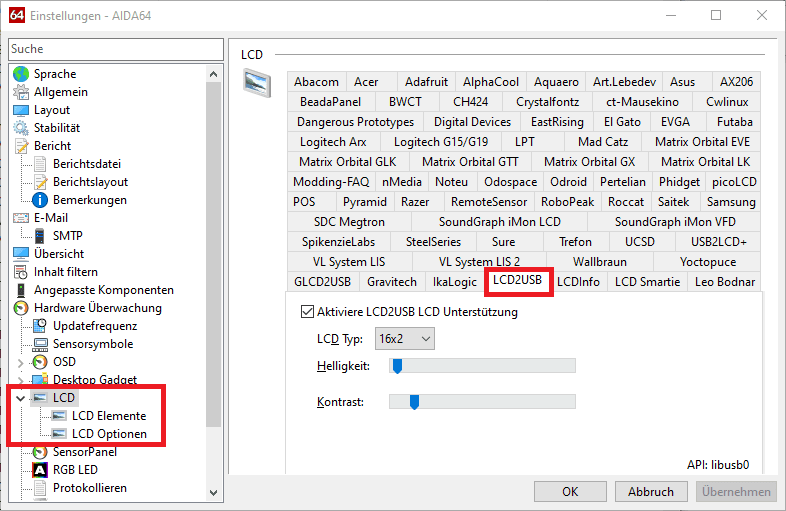Open the Matrix Orbital GX tab
This screenshot has width=786, height=511.
tap(590, 162)
